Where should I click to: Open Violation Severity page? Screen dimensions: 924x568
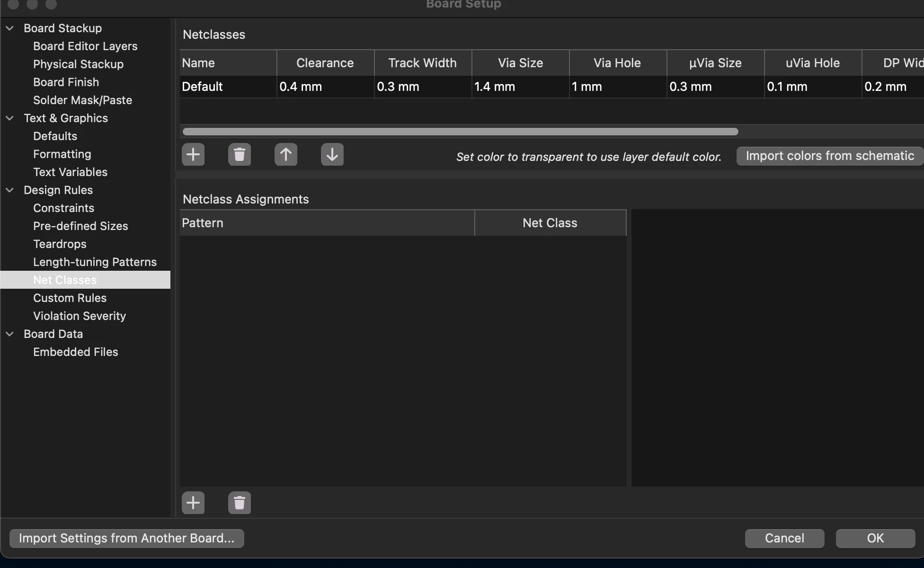point(80,316)
